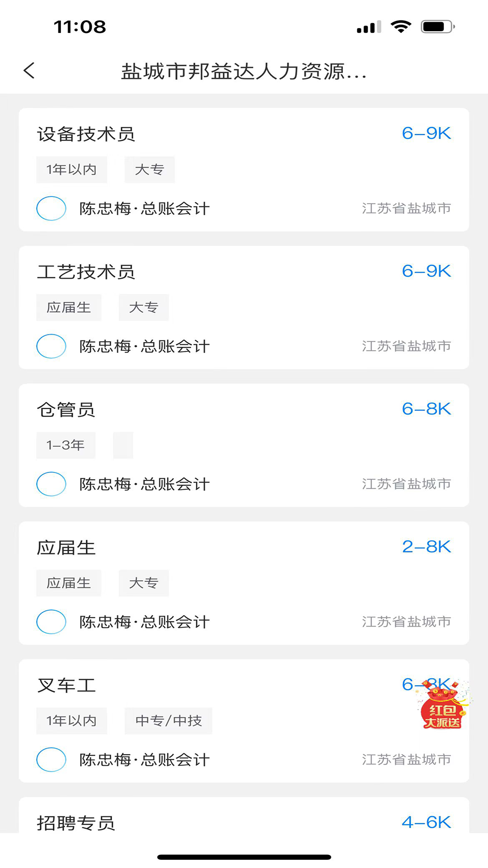This screenshot has height=868, width=488.
Task: Tap the 1-3年 experience tag
Action: [x=66, y=445]
